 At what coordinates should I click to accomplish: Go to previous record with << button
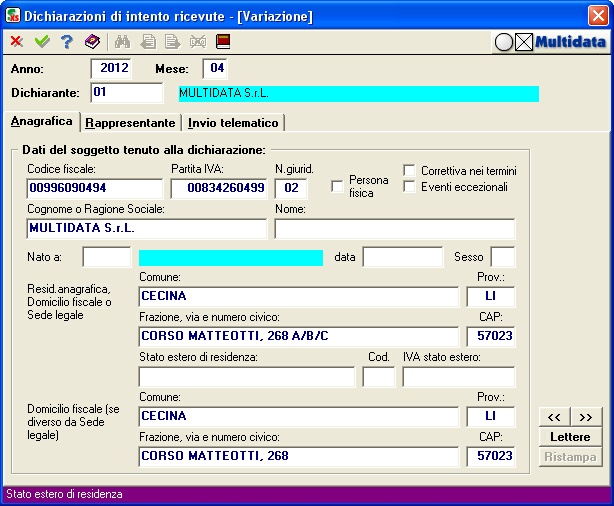554,417
